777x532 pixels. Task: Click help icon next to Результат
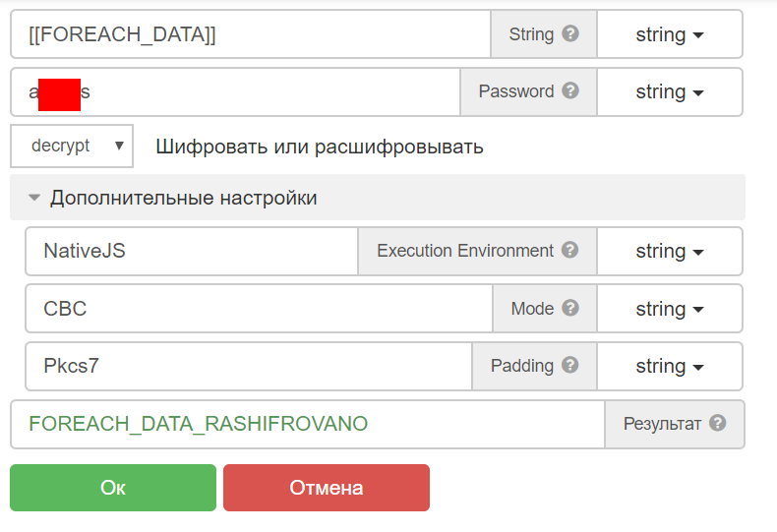tap(718, 424)
